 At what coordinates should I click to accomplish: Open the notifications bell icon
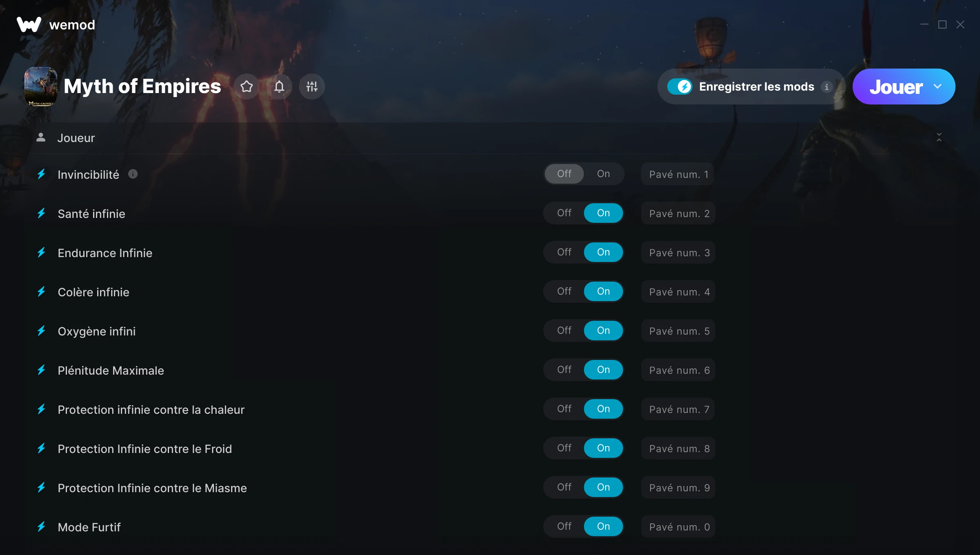[x=279, y=87]
